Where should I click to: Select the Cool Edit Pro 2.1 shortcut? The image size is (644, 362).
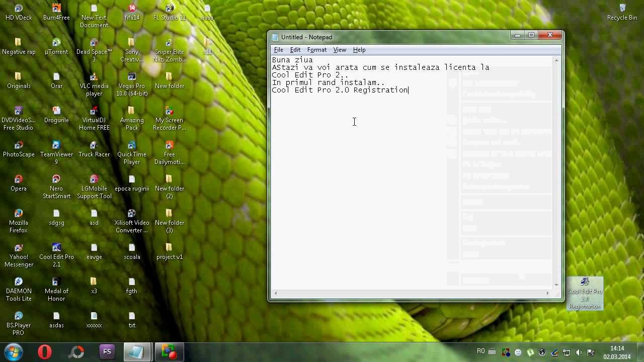(x=56, y=255)
